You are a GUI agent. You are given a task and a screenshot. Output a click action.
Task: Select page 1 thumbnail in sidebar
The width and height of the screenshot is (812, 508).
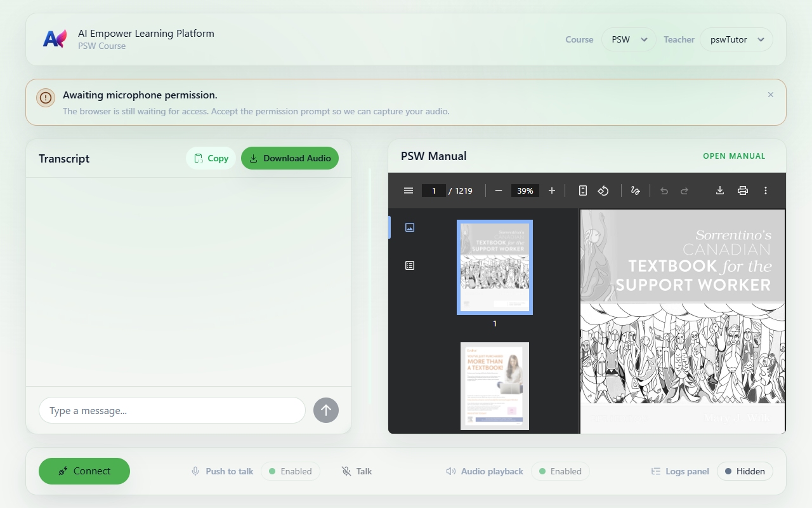(x=495, y=267)
